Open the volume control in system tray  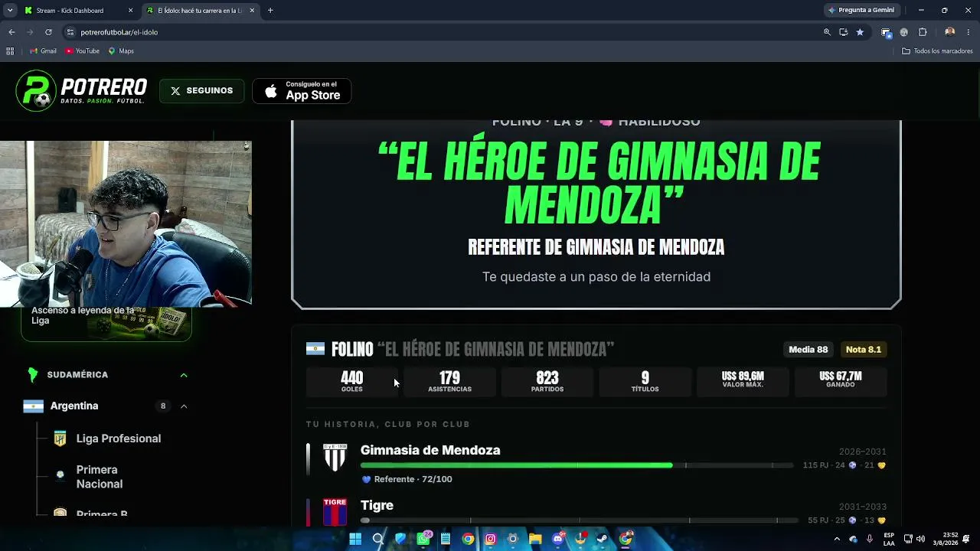920,539
